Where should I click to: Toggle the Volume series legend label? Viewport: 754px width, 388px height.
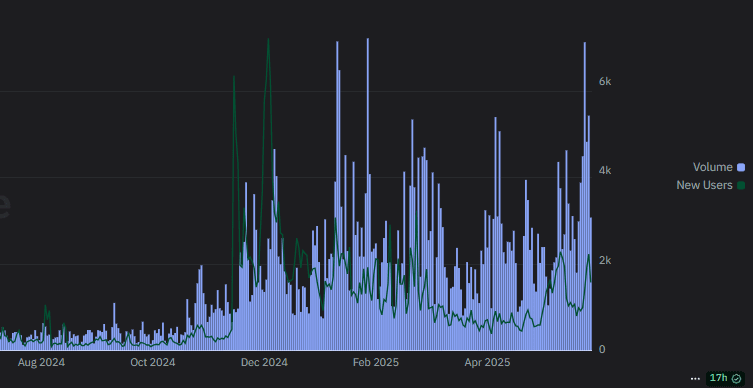click(x=712, y=167)
